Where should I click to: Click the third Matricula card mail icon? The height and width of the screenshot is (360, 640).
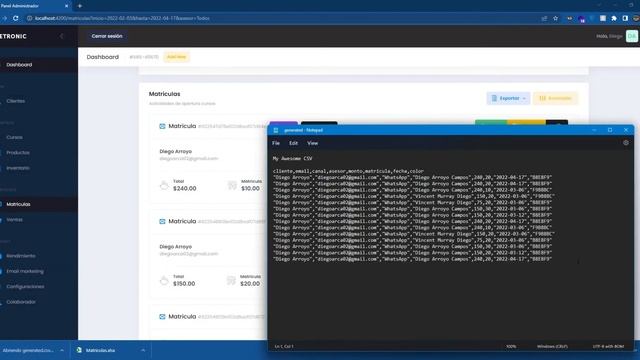pyautogui.click(x=162, y=317)
